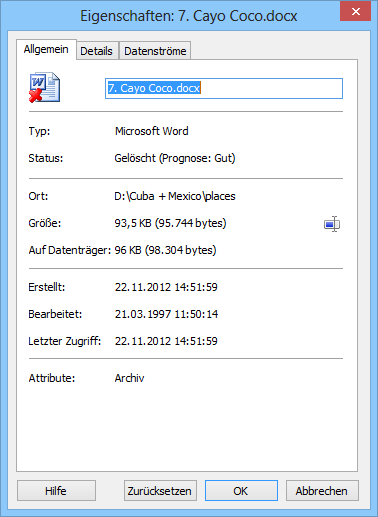Click the 'Typ:' label
The width and height of the screenshot is (378, 517).
(39, 131)
